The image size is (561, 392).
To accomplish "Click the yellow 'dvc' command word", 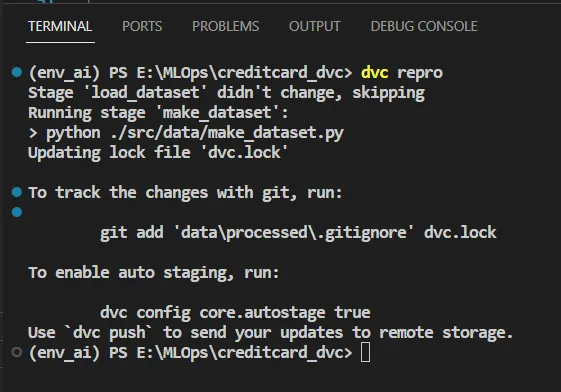I will coord(375,73).
